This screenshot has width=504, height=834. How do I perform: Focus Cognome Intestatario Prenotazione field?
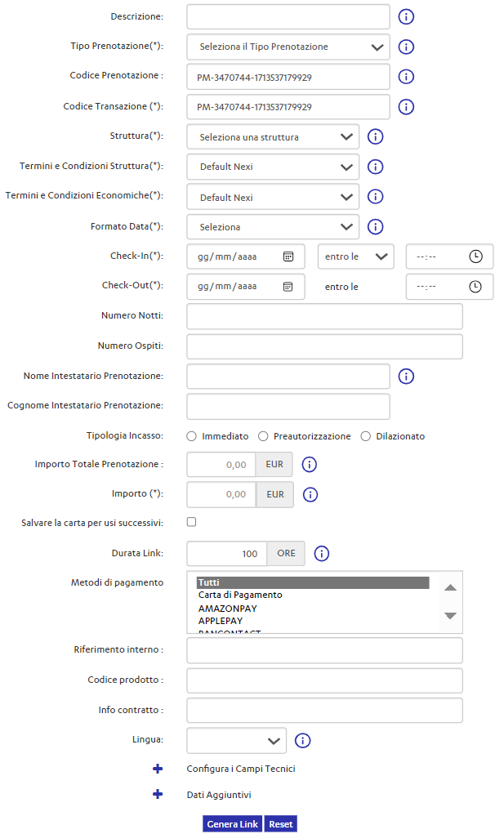coord(288,407)
